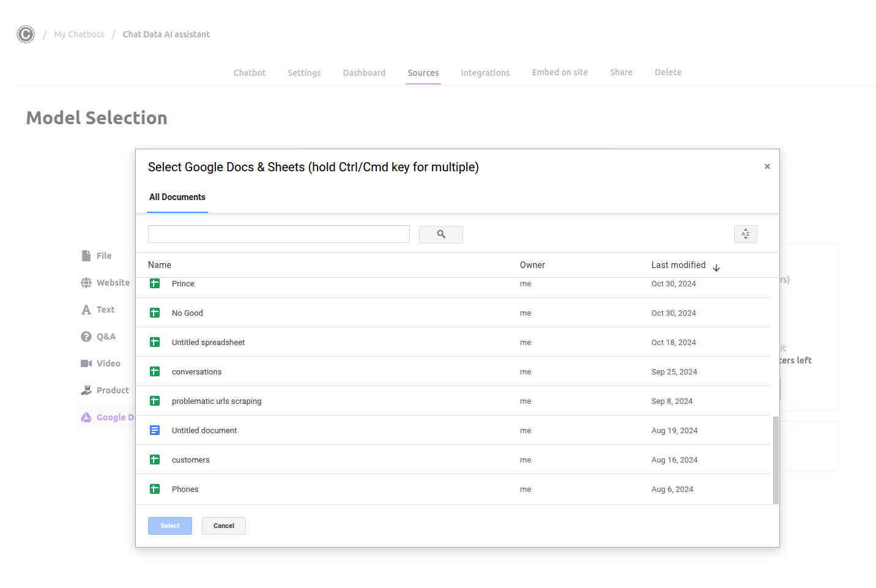Click the File source label
The height and width of the screenshot is (588, 876).
[104, 256]
